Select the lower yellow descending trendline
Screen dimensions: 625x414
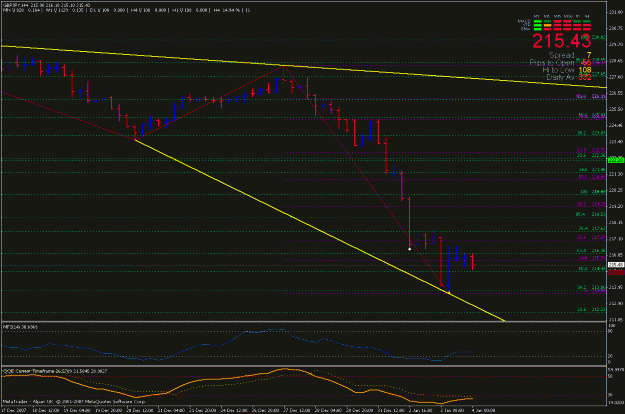pyautogui.click(x=319, y=231)
